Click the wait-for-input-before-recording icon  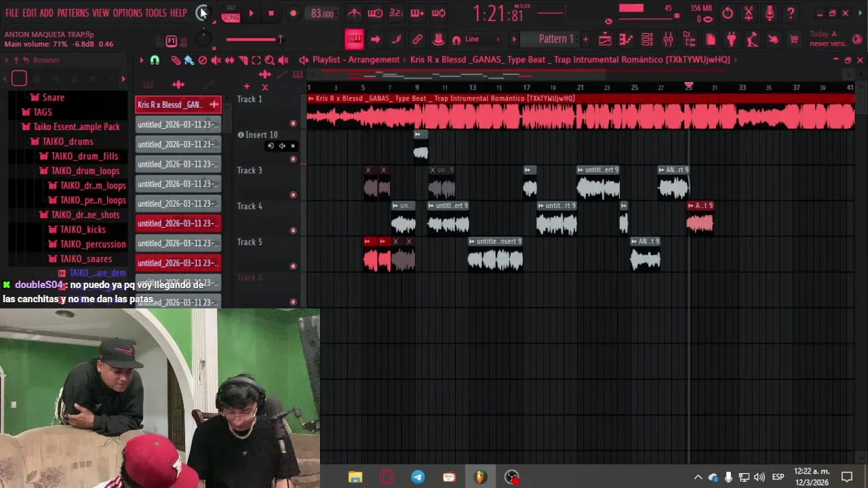[x=375, y=13]
